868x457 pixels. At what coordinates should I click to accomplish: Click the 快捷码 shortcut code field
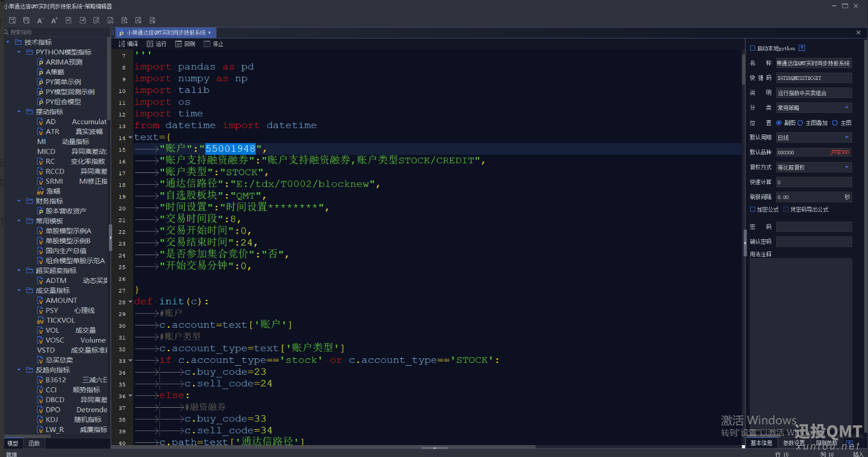[x=814, y=78]
